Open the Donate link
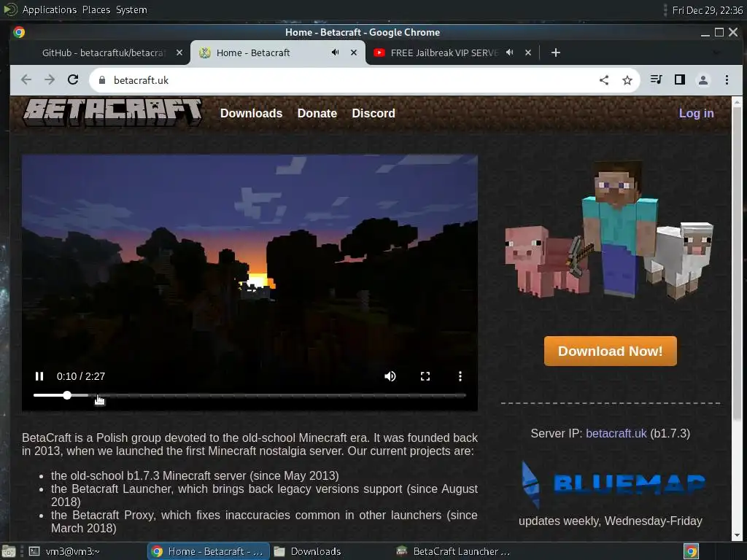This screenshot has height=560, width=747. tap(317, 113)
